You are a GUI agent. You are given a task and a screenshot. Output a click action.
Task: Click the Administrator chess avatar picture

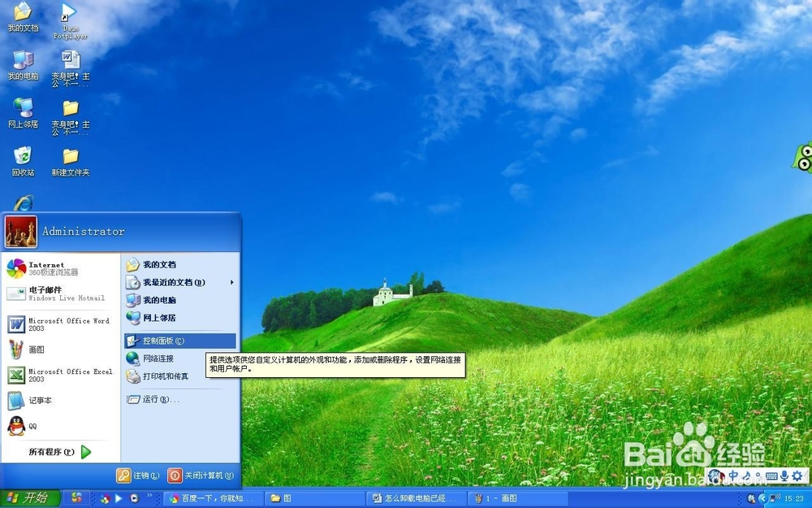click(21, 231)
